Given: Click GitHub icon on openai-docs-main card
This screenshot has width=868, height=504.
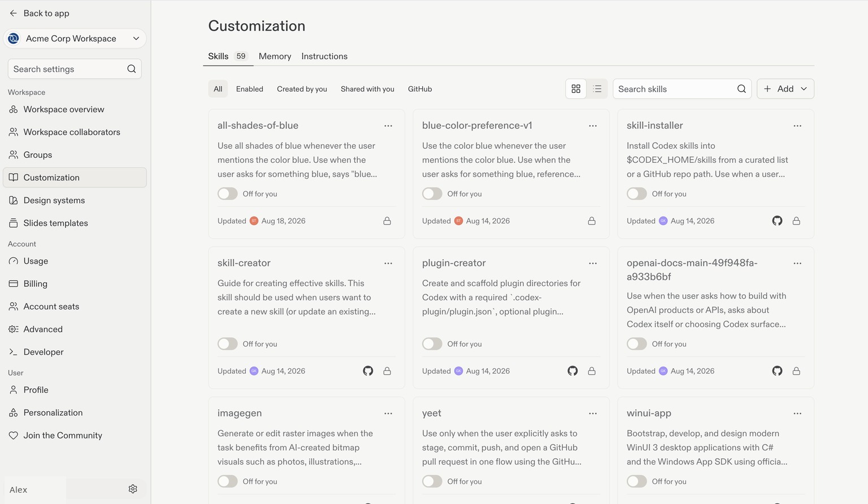Looking at the screenshot, I should 777,371.
